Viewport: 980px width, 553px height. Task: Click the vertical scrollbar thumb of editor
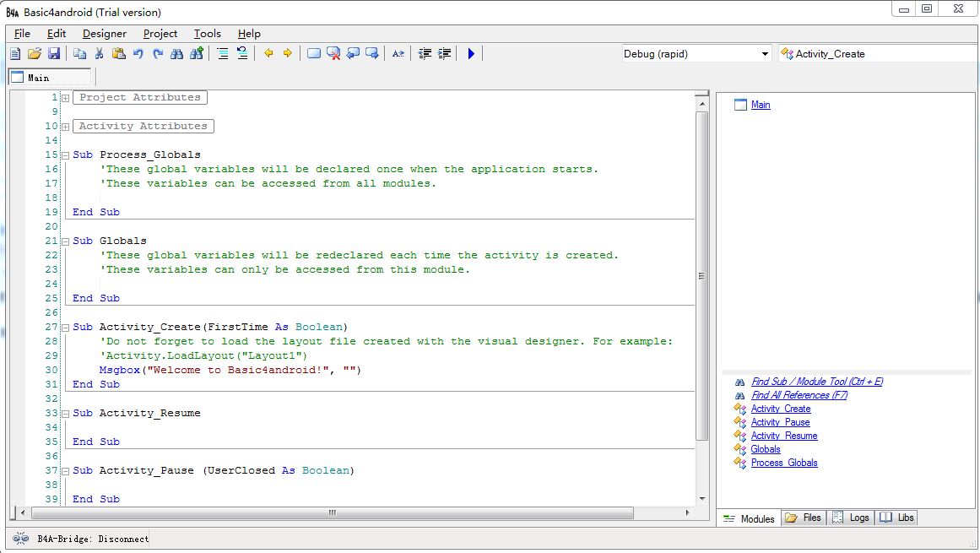point(702,275)
